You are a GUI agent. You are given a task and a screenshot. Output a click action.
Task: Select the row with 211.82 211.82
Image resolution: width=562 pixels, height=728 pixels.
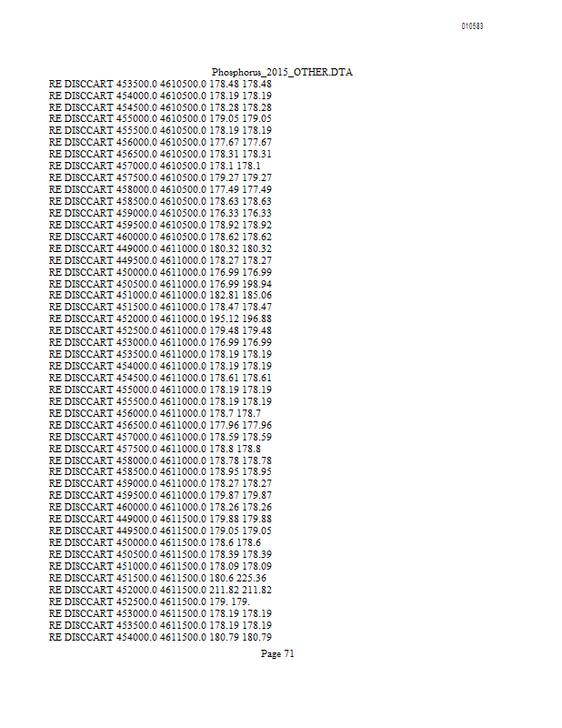click(x=160, y=590)
